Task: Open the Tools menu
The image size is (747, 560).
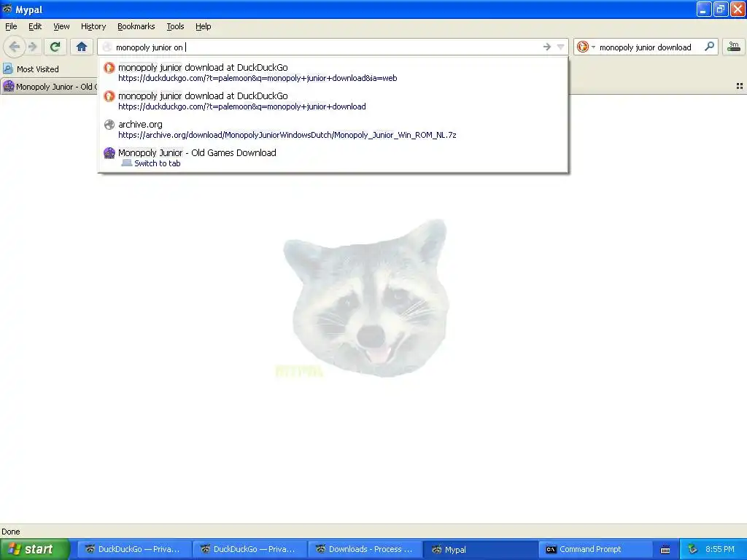Action: click(175, 26)
